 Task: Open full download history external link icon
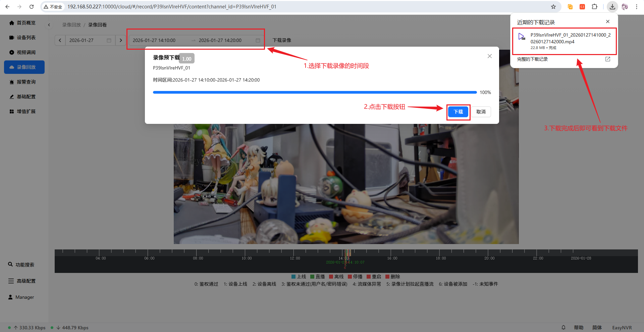[607, 59]
